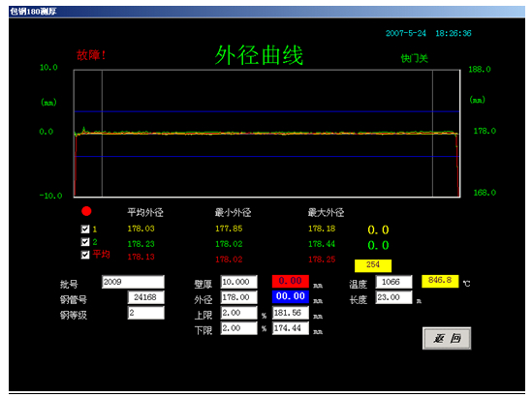Click the 181.56 upper limit mm field

point(291,313)
